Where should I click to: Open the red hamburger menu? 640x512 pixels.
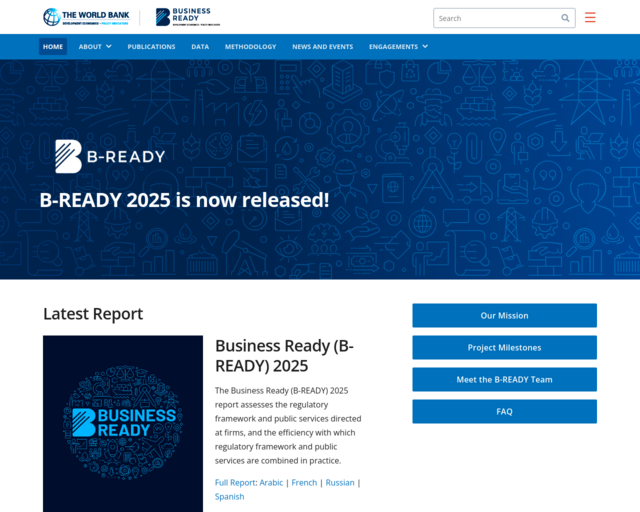click(590, 17)
